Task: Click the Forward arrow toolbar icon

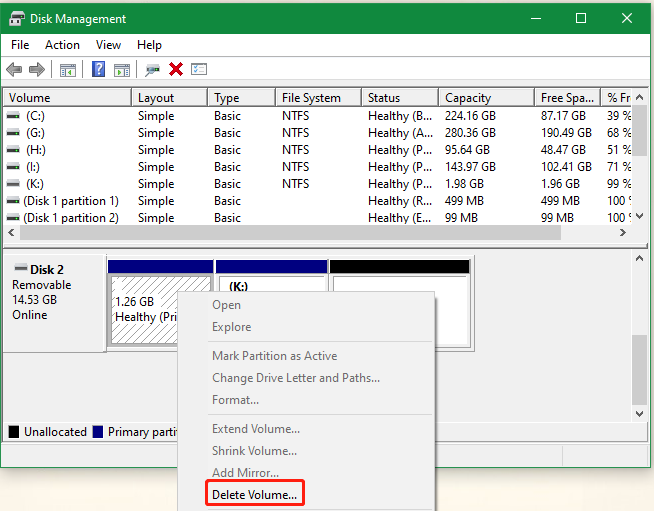Action: [37, 69]
